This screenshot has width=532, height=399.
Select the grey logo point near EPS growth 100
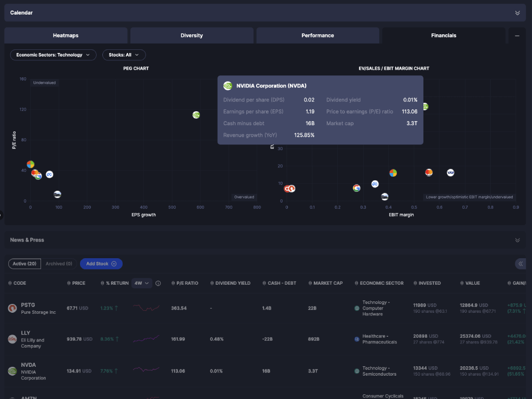(x=57, y=194)
